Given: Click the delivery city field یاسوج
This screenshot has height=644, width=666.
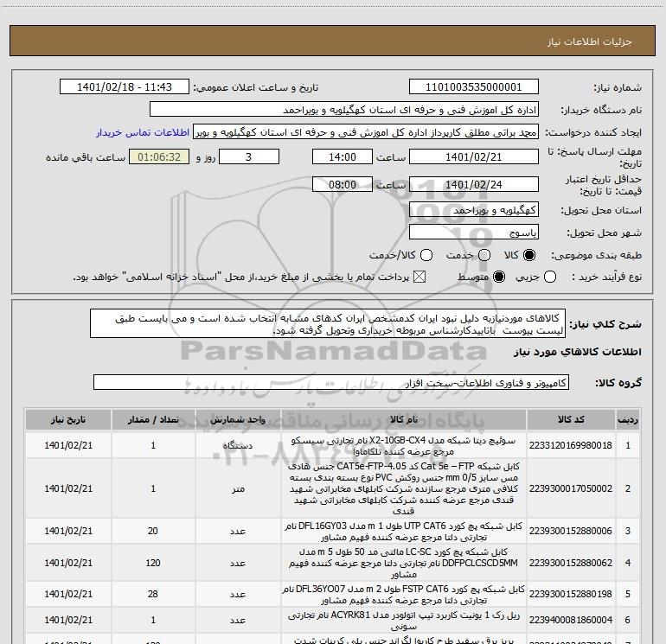Looking at the screenshot, I should pyautogui.click(x=474, y=233).
